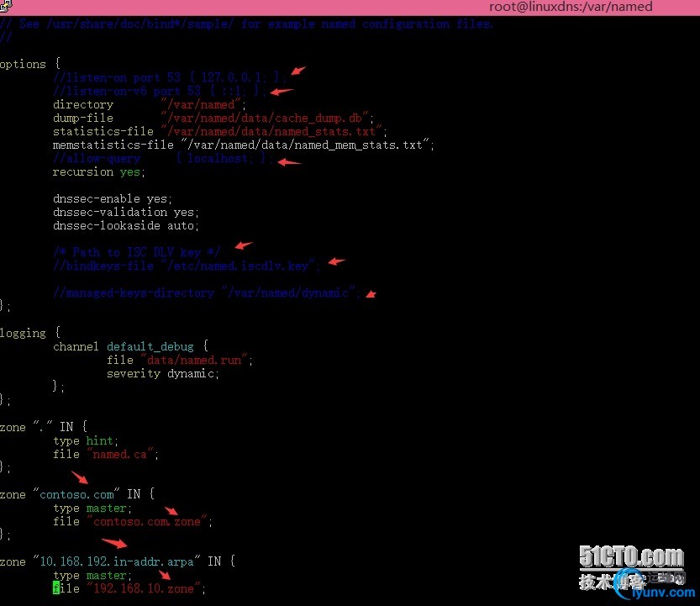Click the memstatistics-file line
700x606 pixels.
pos(244,145)
